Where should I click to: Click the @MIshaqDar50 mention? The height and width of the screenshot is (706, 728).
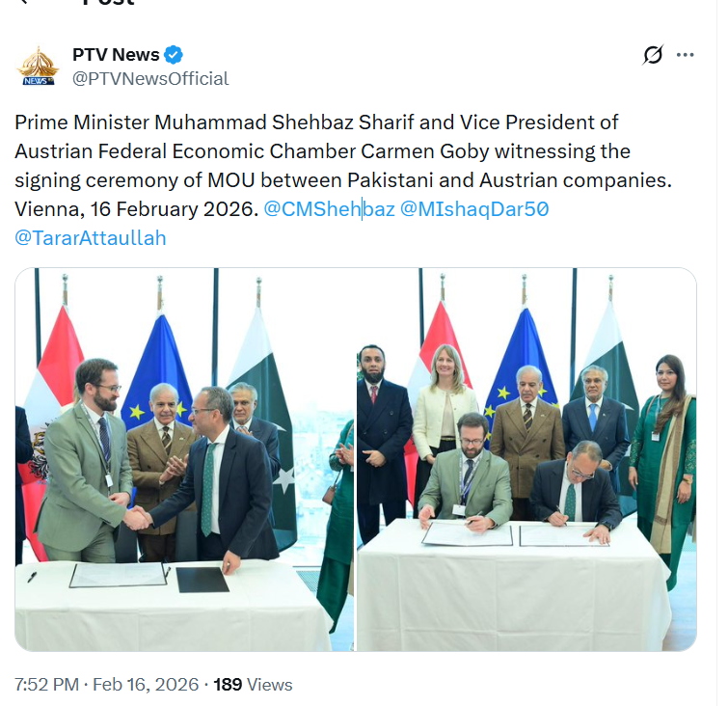tap(474, 208)
